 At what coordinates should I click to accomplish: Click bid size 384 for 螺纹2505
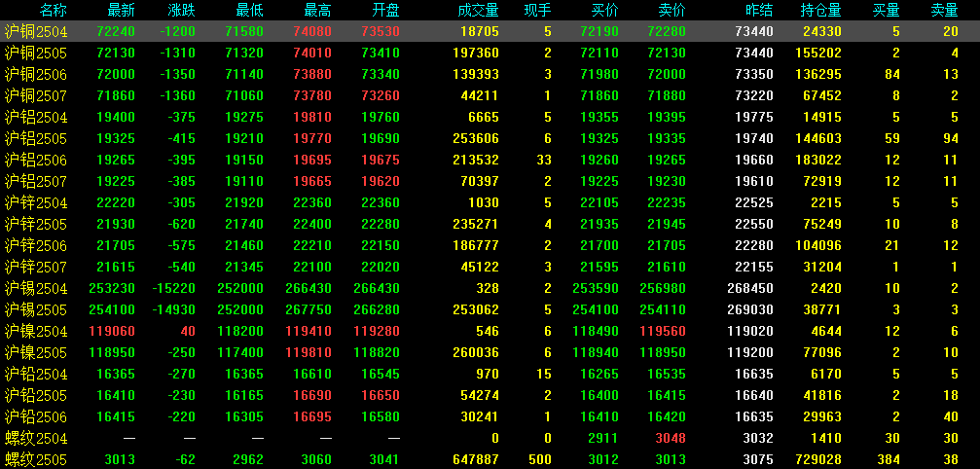[x=889, y=460]
